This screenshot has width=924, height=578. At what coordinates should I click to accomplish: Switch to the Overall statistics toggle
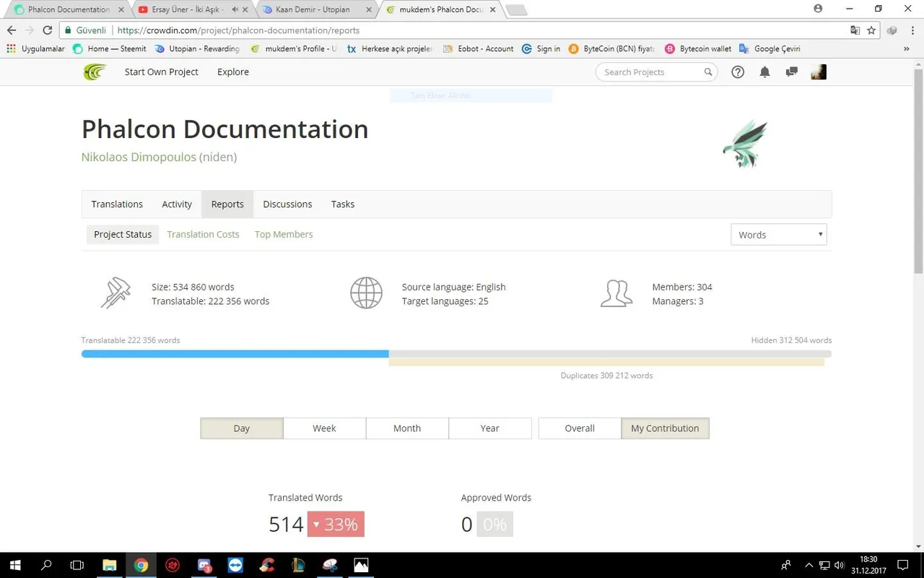coord(580,428)
